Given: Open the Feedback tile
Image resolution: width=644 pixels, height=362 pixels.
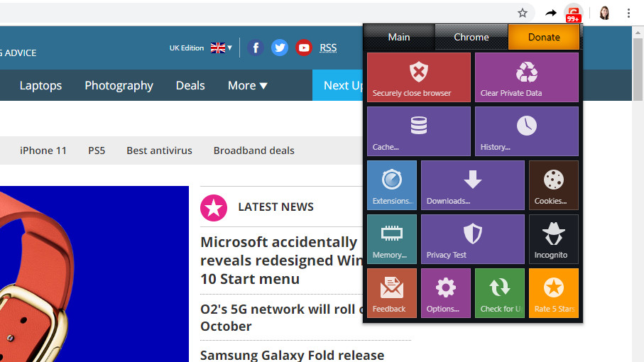Looking at the screenshot, I should coord(392,293).
